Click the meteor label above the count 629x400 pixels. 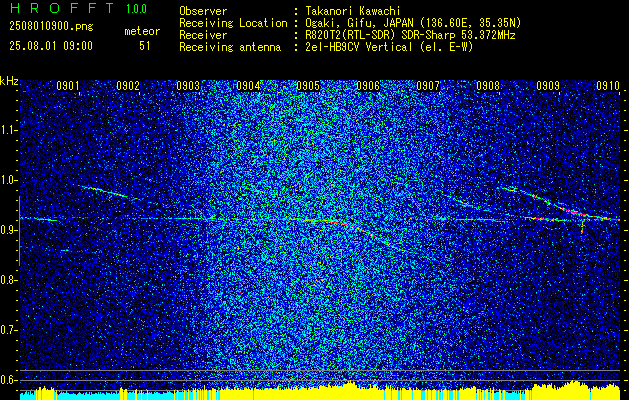click(142, 31)
